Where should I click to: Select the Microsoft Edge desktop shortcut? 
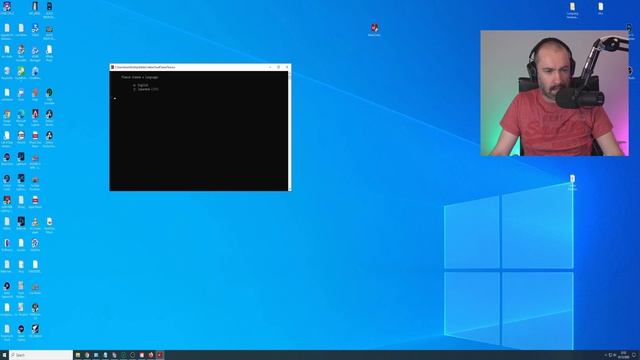tap(21, 117)
